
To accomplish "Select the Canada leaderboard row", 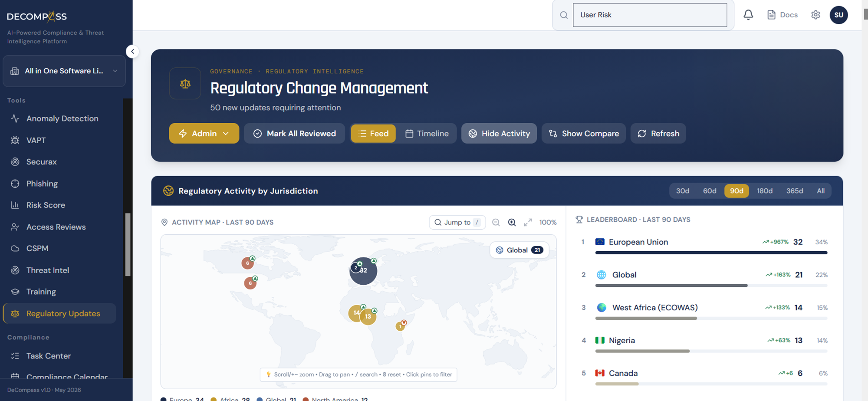I will point(704,377).
